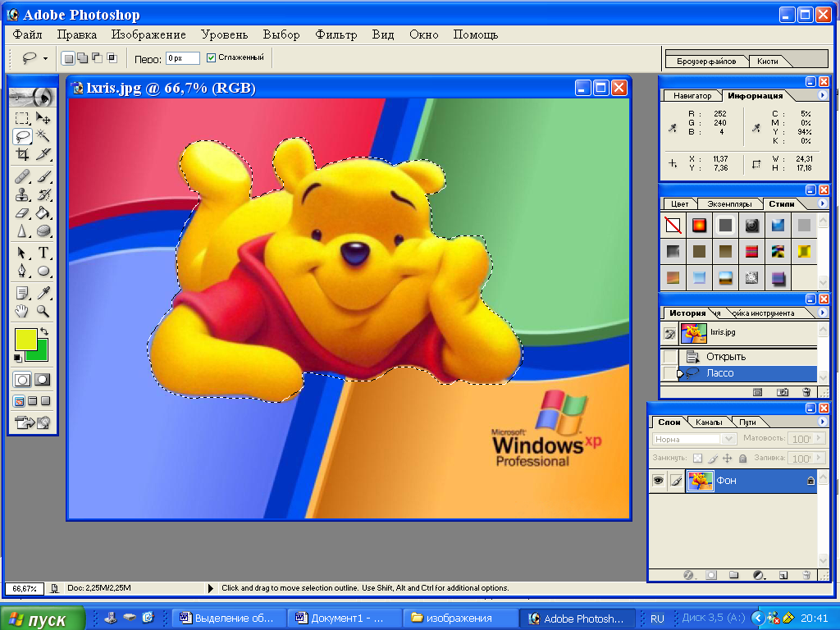
Task: Open the Норма blend mode dropdown
Action: [x=728, y=439]
